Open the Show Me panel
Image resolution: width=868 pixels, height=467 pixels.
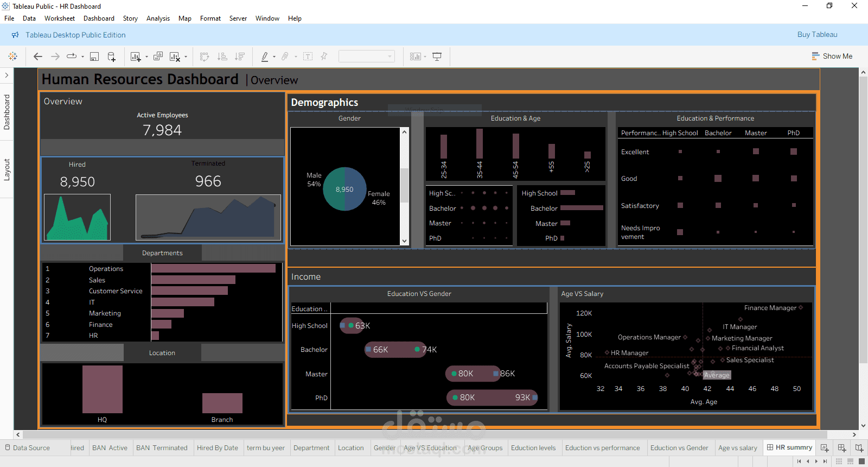point(832,56)
